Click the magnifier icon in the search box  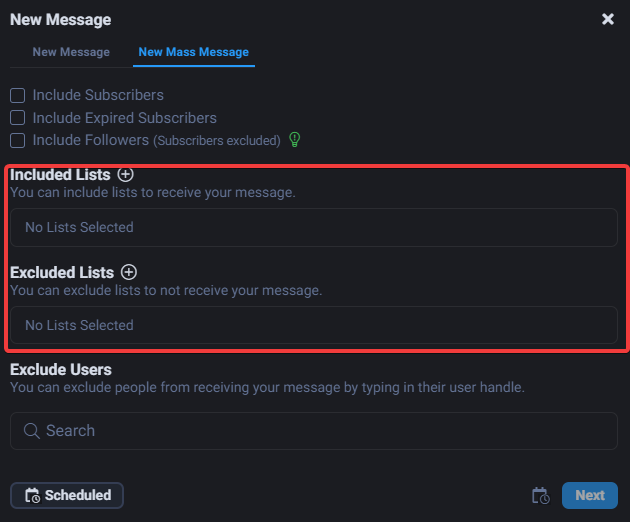[31, 431]
